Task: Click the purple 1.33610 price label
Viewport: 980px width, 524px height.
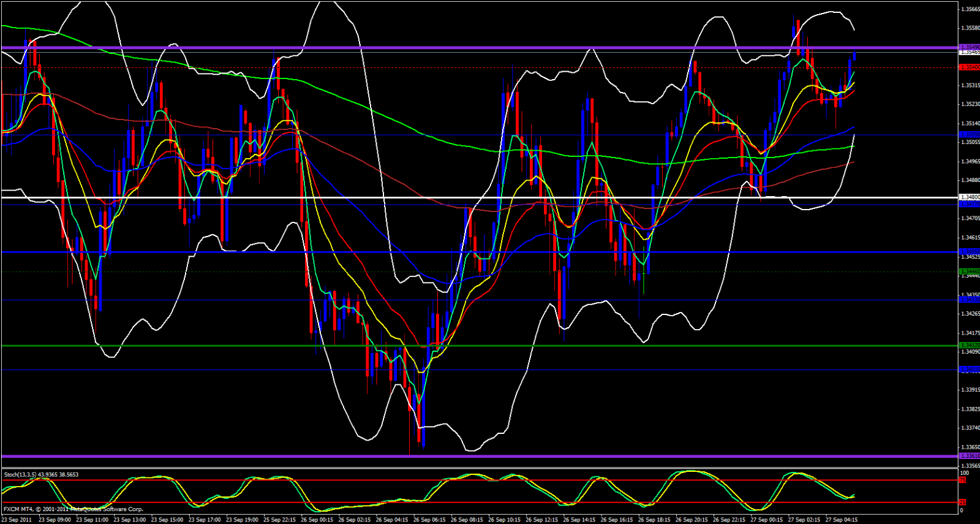Action: click(969, 456)
